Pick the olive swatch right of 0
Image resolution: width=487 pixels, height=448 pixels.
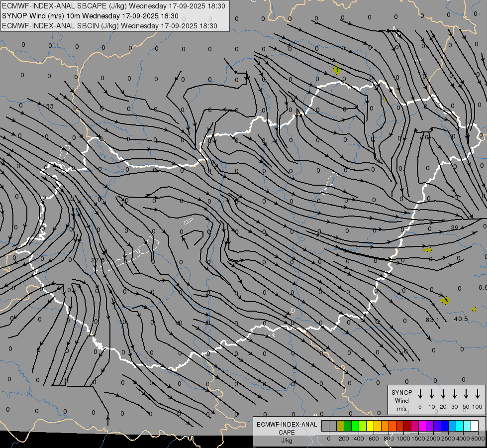coord(340,426)
